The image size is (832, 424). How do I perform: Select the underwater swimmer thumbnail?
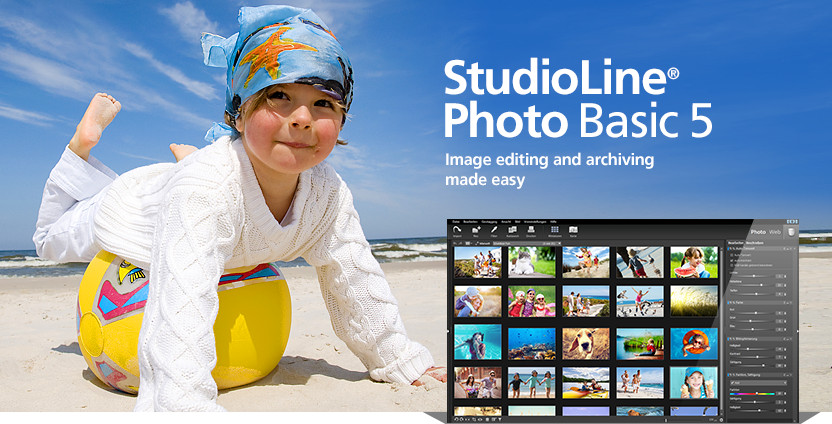coord(478,343)
